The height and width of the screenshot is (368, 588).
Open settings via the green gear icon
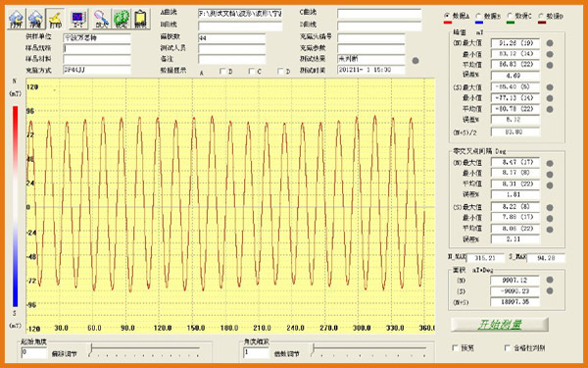coord(122,20)
